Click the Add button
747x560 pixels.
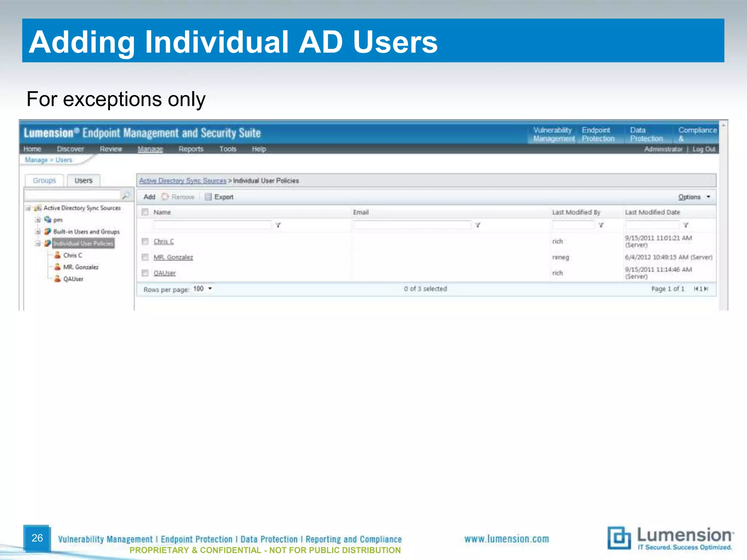coord(150,197)
